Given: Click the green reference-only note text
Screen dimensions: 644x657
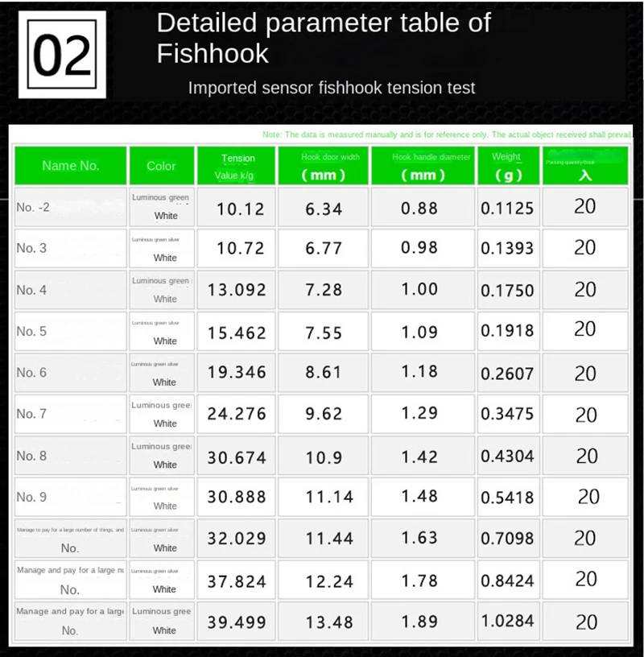Looking at the screenshot, I should 448,135.
